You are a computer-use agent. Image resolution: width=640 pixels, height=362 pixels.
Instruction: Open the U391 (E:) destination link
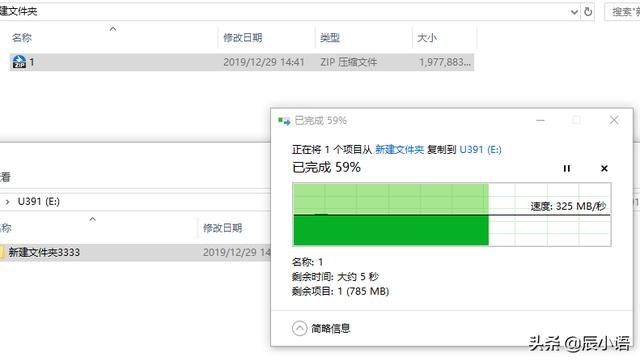[480, 150]
